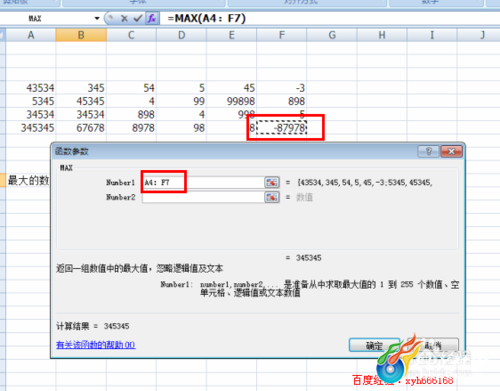500x391 pixels.
Task: Select cell with -87978
Action: (x=282, y=128)
